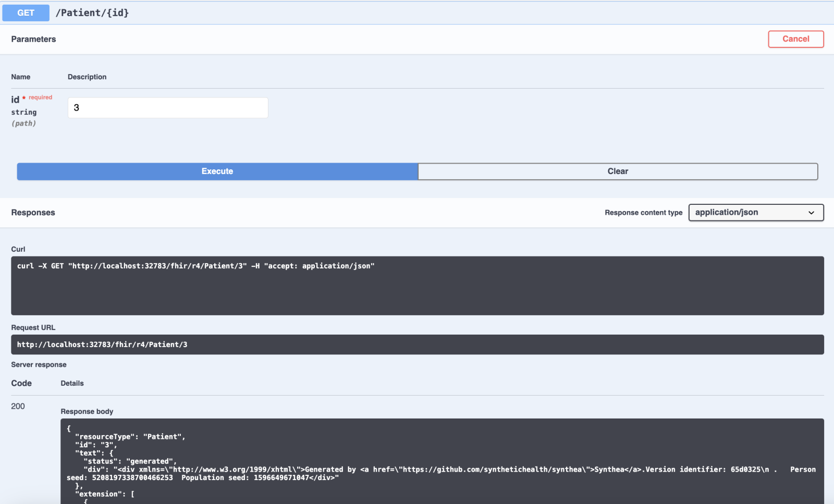Collapse the /Patient/{id} operation path
This screenshot has height=504, width=834.
[92, 13]
